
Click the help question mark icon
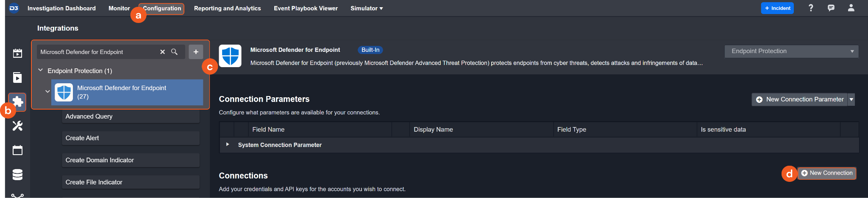click(x=811, y=8)
